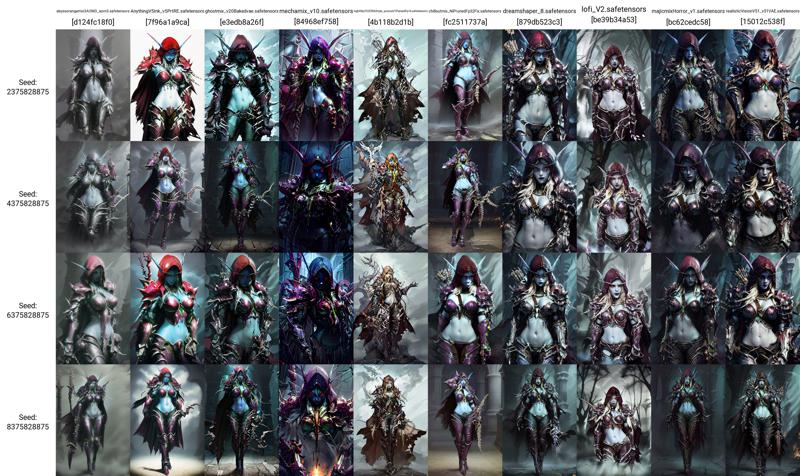
Task: Select hash label [d124fc18f0]
Action: (x=93, y=22)
